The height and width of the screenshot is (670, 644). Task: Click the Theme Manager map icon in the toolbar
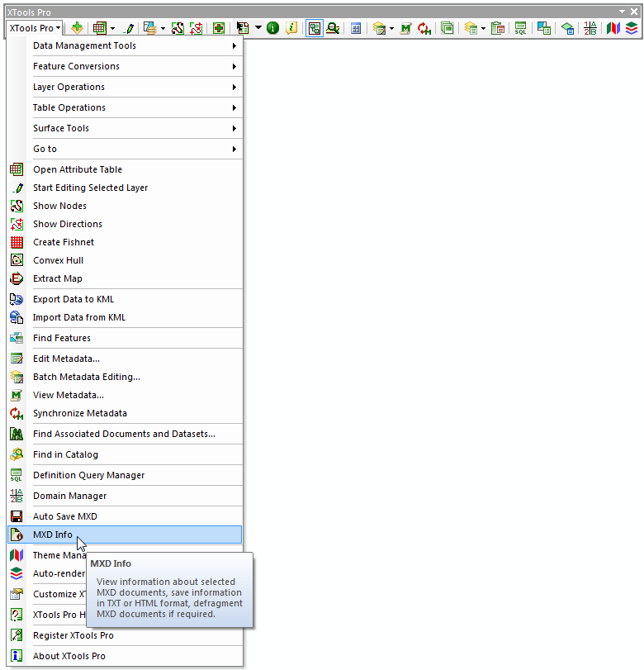pyautogui.click(x=613, y=28)
